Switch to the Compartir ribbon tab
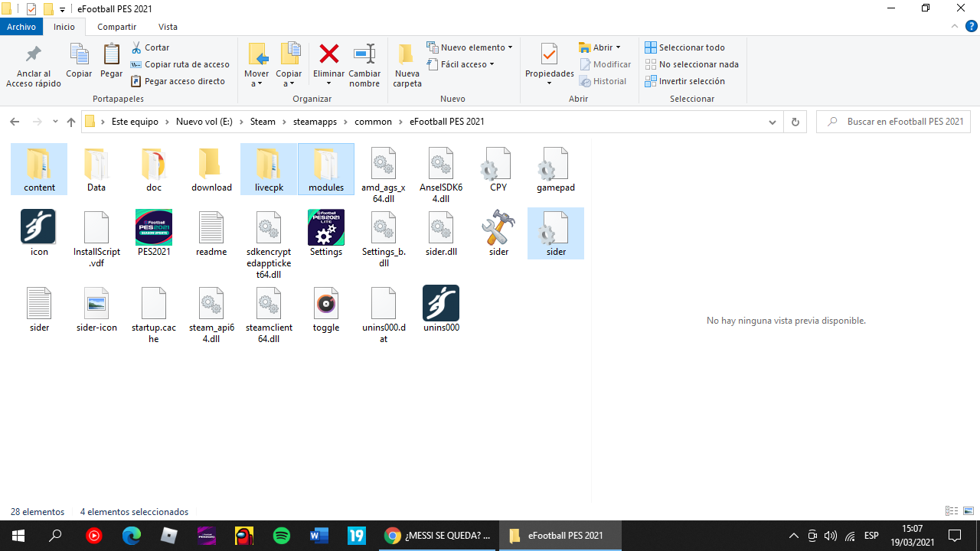980x551 pixels. tap(117, 27)
